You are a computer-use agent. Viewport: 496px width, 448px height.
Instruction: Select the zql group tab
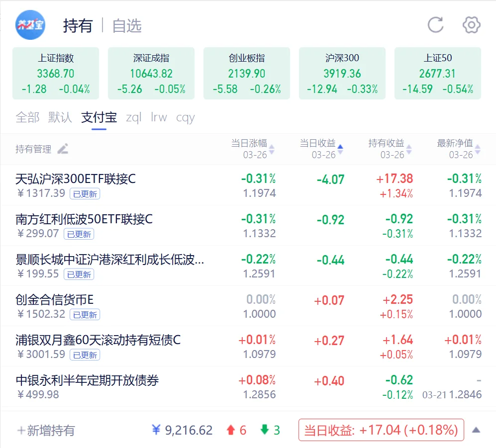pos(134,117)
